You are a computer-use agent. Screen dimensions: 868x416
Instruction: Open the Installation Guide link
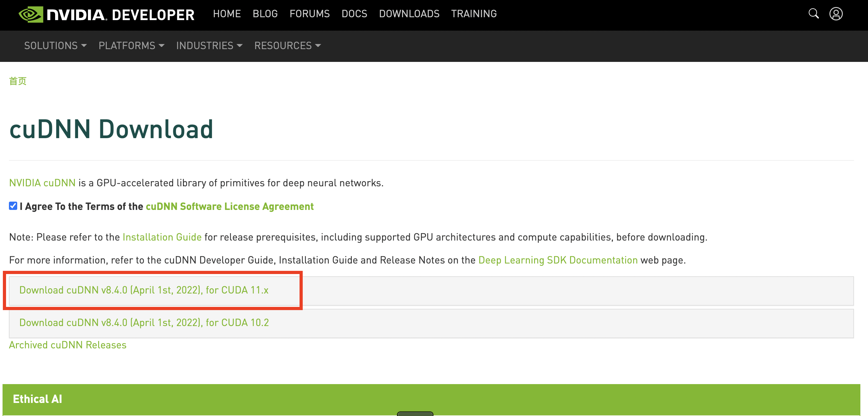(162, 237)
